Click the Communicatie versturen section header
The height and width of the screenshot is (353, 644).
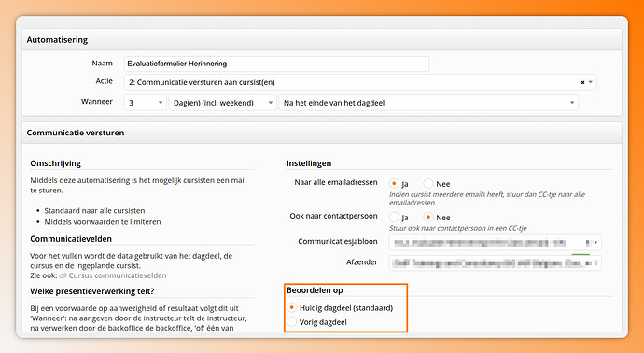tap(322, 133)
